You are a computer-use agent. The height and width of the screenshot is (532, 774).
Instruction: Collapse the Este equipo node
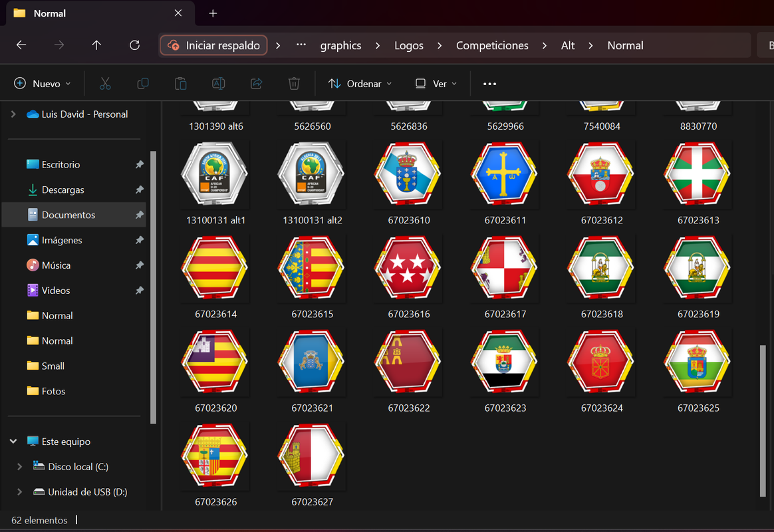[13, 441]
